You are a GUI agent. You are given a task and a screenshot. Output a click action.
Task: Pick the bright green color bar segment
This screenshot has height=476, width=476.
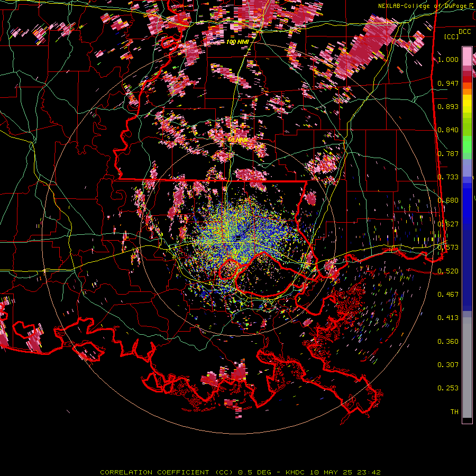pos(467,144)
